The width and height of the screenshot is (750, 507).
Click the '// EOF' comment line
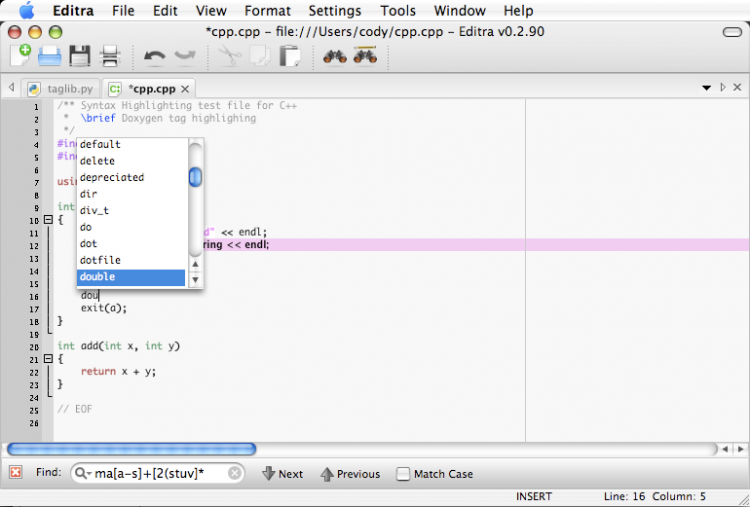click(75, 409)
